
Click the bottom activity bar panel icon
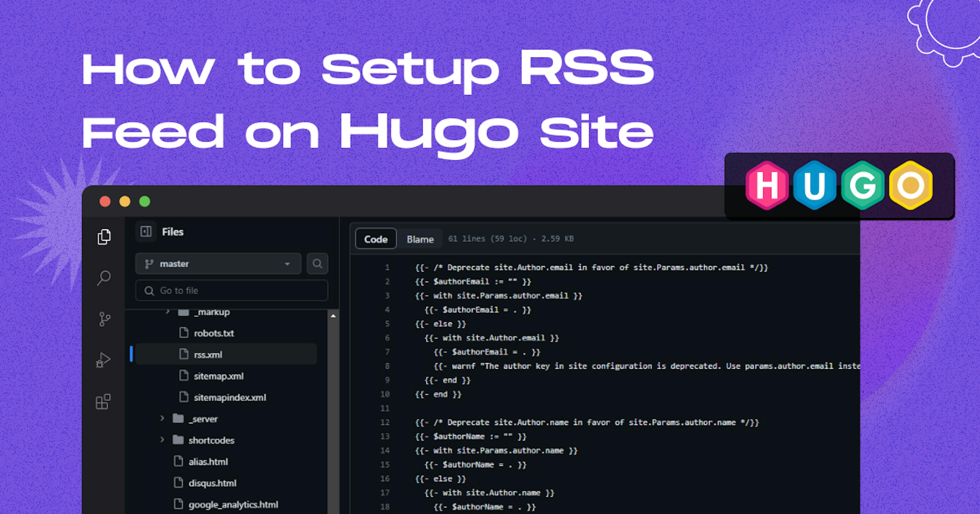[x=103, y=401]
